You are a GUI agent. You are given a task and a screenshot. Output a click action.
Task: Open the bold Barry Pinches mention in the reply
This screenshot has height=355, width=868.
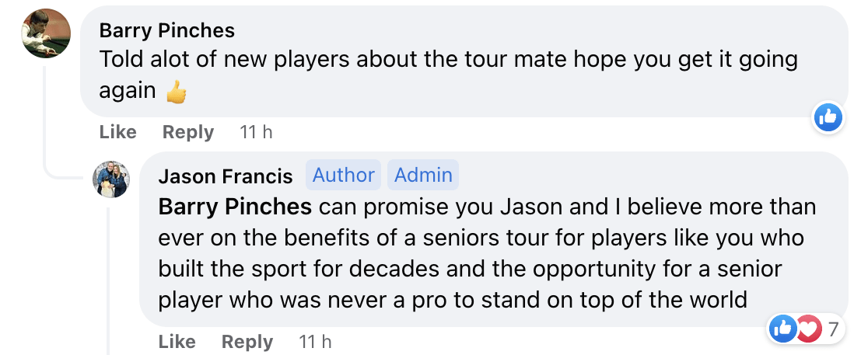[235, 207]
